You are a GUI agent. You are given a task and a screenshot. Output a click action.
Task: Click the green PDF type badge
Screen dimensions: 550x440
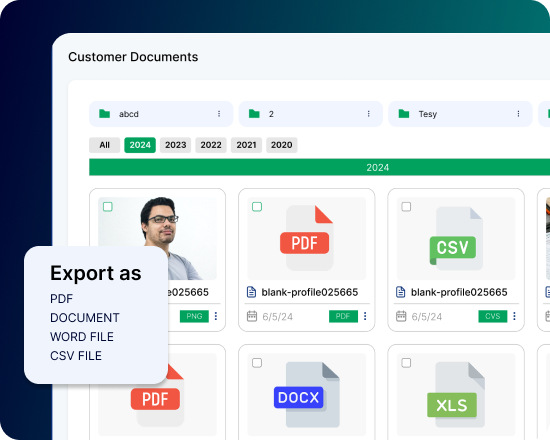343,316
